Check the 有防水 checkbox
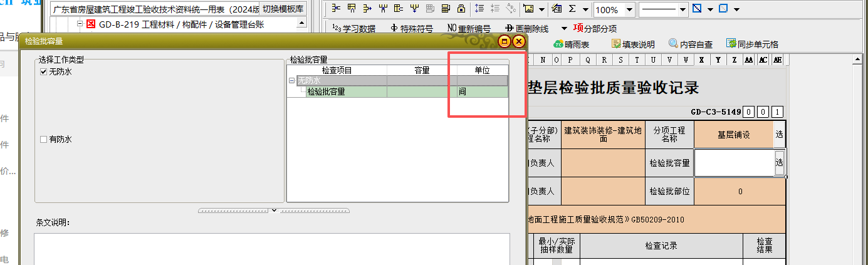 tap(43, 140)
